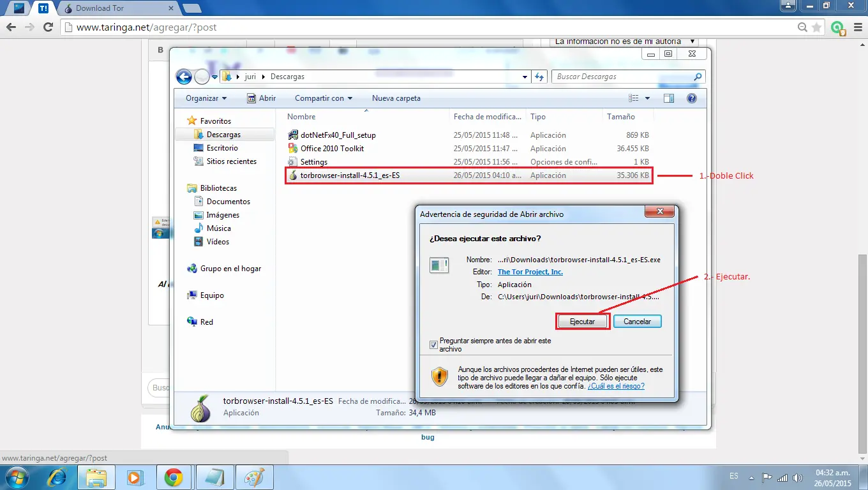
Task: Reload the Taringa page in Chrome
Action: (x=48, y=27)
